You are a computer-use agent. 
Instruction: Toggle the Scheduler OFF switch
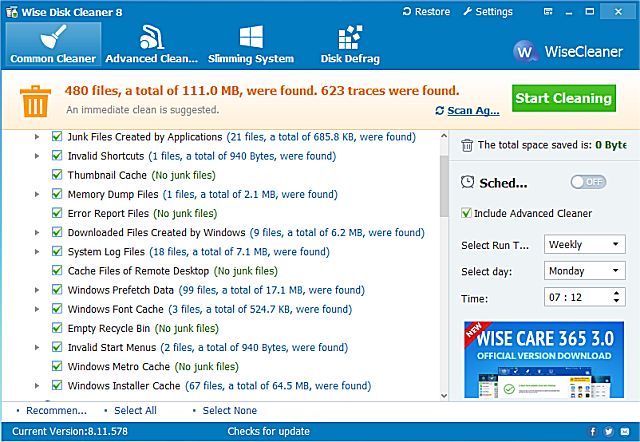[588, 182]
